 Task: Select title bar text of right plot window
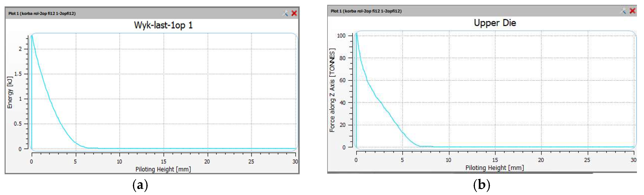coord(366,11)
